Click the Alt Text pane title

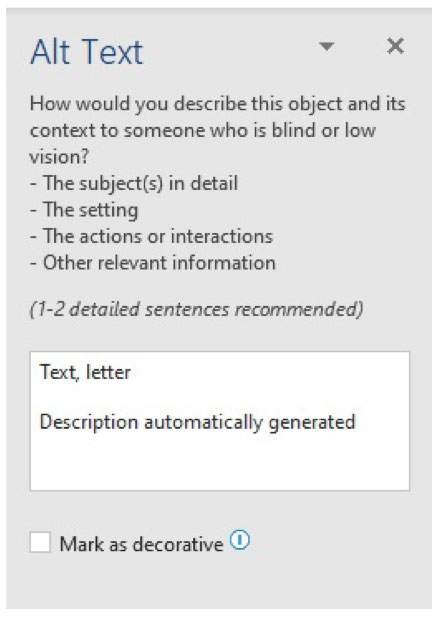click(87, 52)
